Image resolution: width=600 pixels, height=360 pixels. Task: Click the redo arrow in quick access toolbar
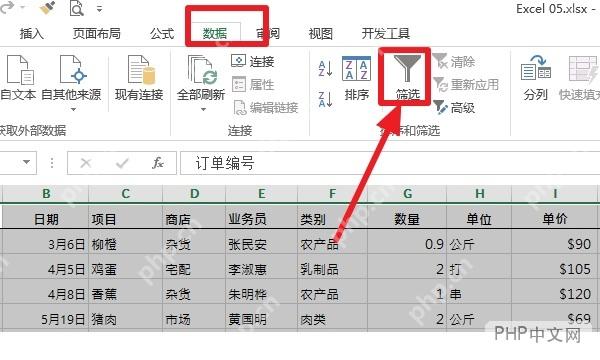[7, 8]
